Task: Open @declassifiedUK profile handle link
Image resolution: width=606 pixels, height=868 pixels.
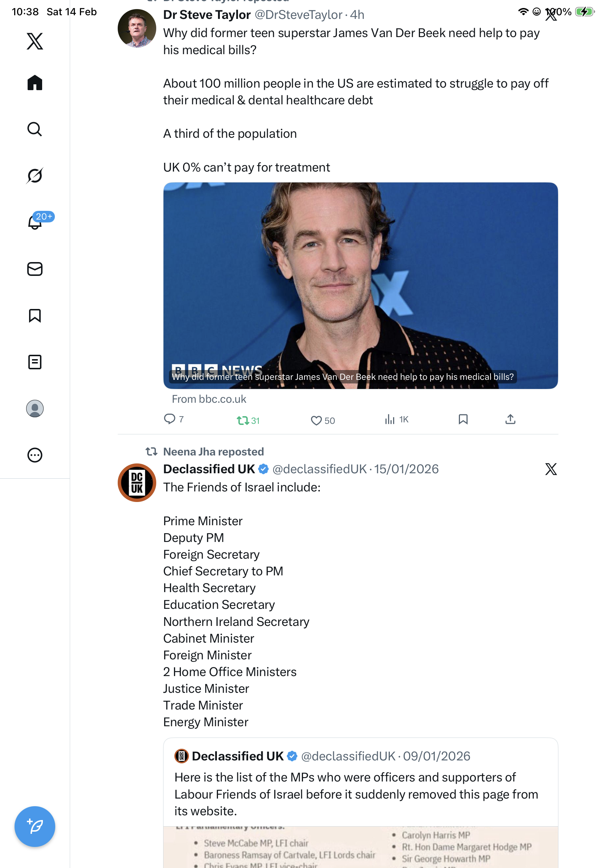Action: point(319,469)
